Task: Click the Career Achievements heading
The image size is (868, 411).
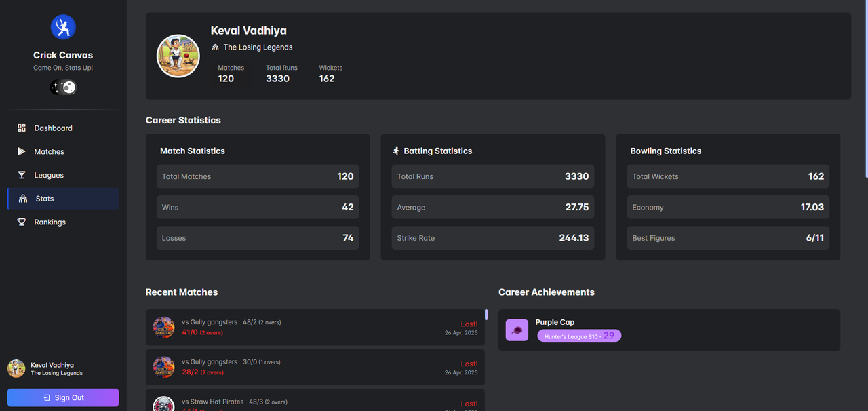Action: [x=547, y=292]
